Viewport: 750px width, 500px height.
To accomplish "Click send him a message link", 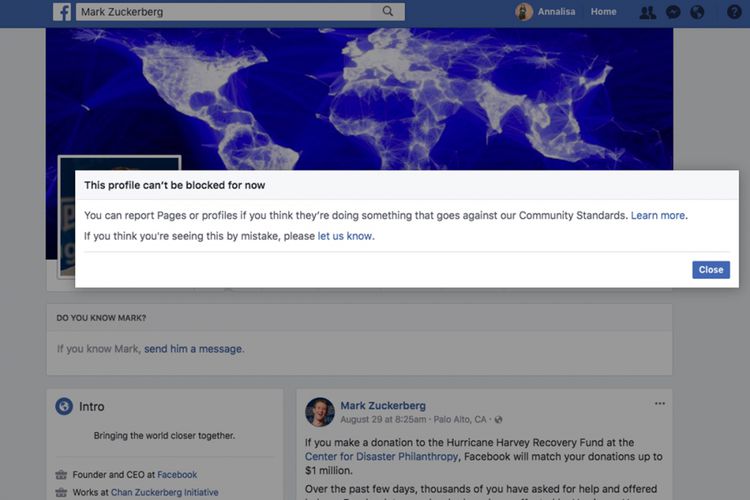I will coord(193,349).
